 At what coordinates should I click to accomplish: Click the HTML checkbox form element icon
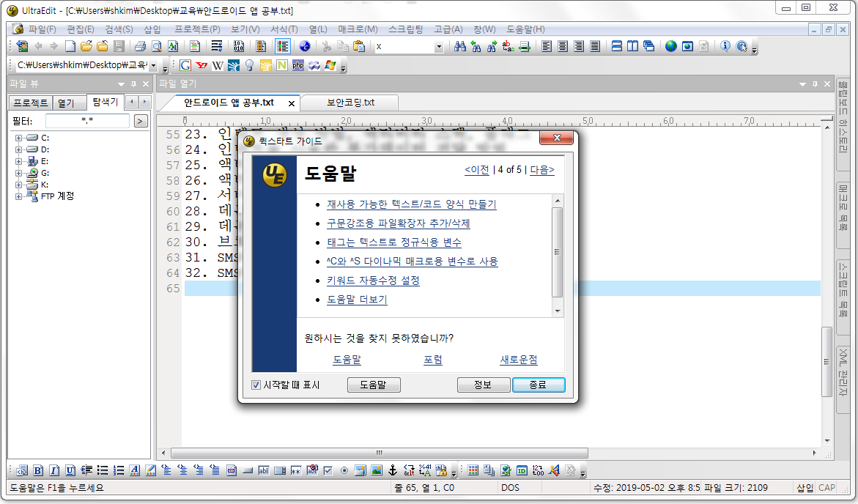click(x=328, y=470)
